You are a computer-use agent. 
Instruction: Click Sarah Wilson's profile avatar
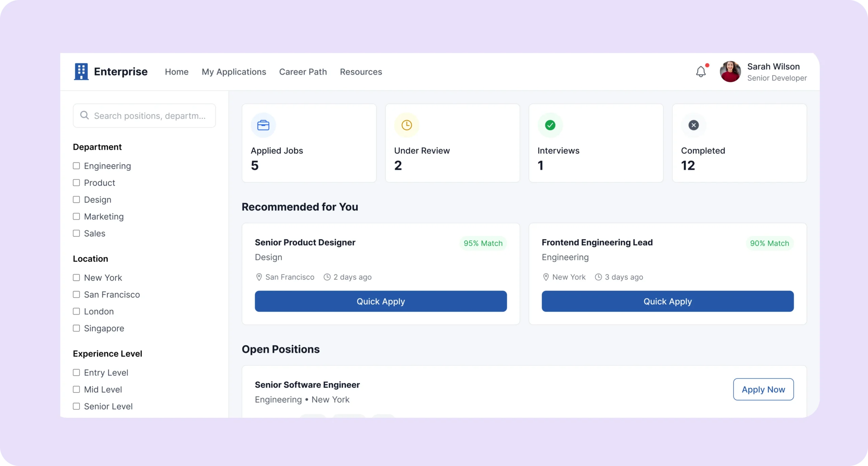click(x=730, y=72)
